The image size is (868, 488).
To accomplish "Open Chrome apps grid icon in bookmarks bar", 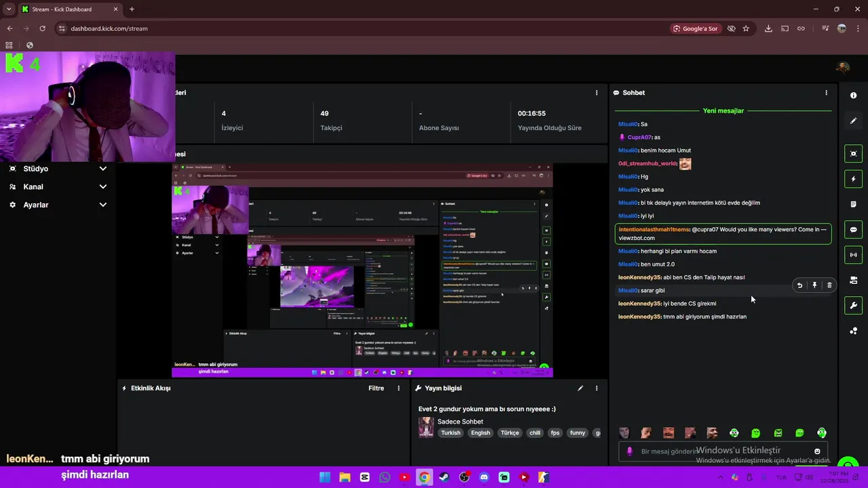I will (x=9, y=45).
